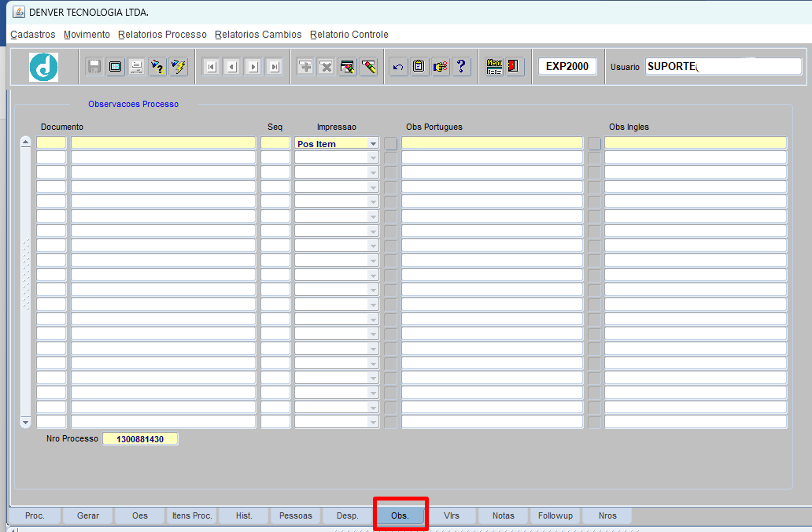Go to next record arrow icon
This screenshot has width=812, height=532.
pyautogui.click(x=253, y=67)
